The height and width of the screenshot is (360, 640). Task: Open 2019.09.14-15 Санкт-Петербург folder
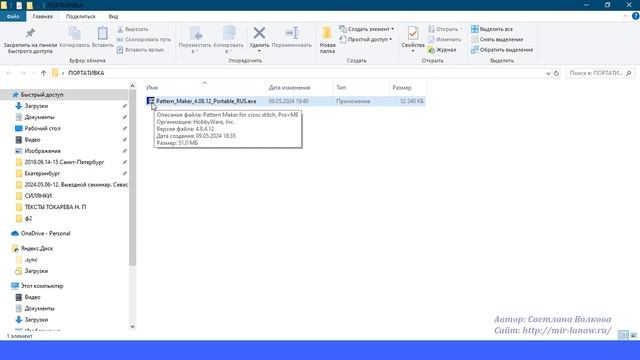click(64, 162)
